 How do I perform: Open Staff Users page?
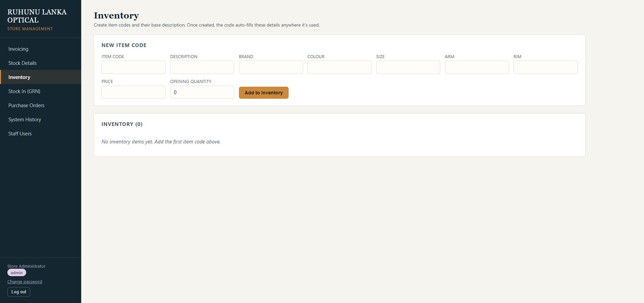click(41, 134)
